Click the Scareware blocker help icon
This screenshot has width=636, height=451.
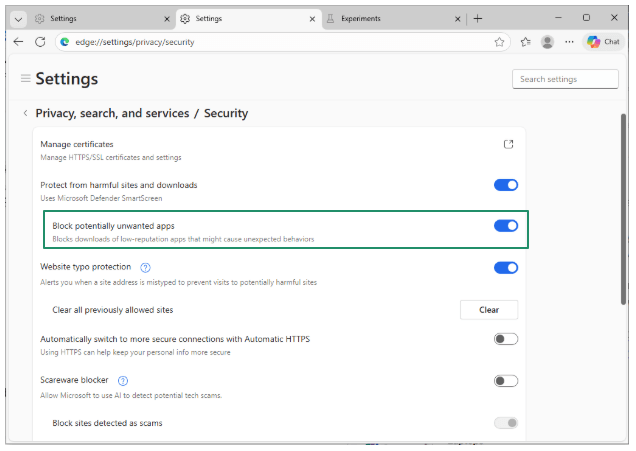coord(123,381)
